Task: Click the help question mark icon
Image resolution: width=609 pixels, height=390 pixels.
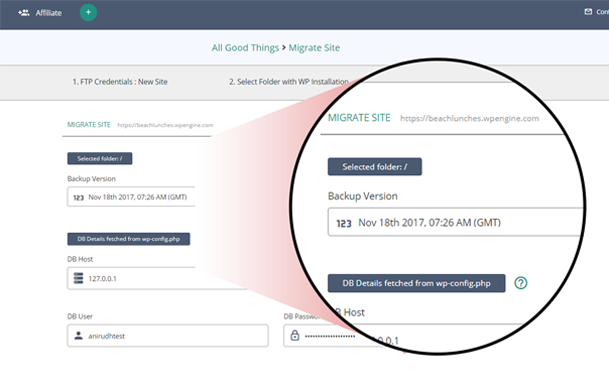Action: pyautogui.click(x=520, y=283)
